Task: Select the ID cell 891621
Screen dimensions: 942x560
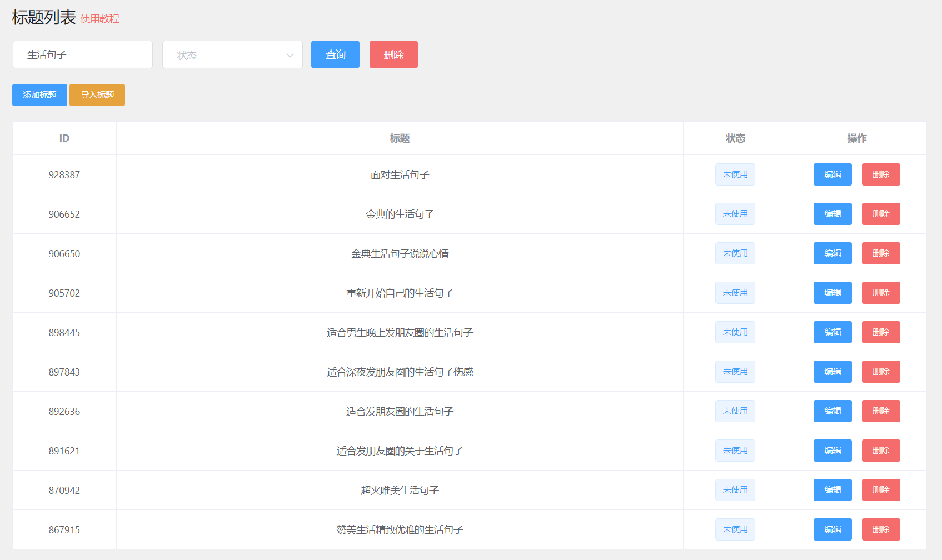Action: point(64,451)
